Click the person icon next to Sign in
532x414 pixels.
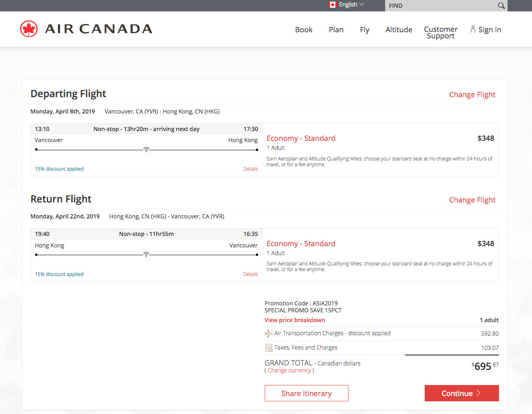click(x=472, y=29)
